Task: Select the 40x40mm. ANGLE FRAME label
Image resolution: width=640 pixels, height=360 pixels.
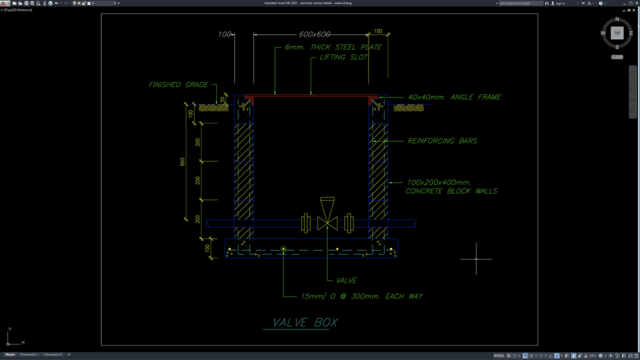Action: (x=454, y=97)
